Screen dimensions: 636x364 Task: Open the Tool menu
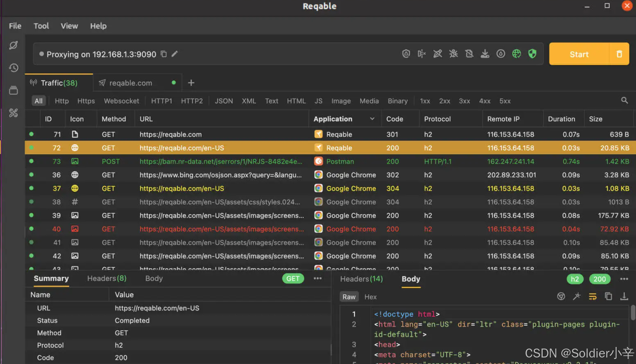(41, 26)
